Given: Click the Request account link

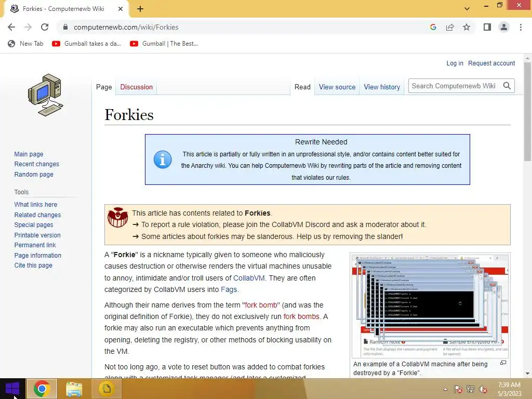Looking at the screenshot, I should click(491, 63).
